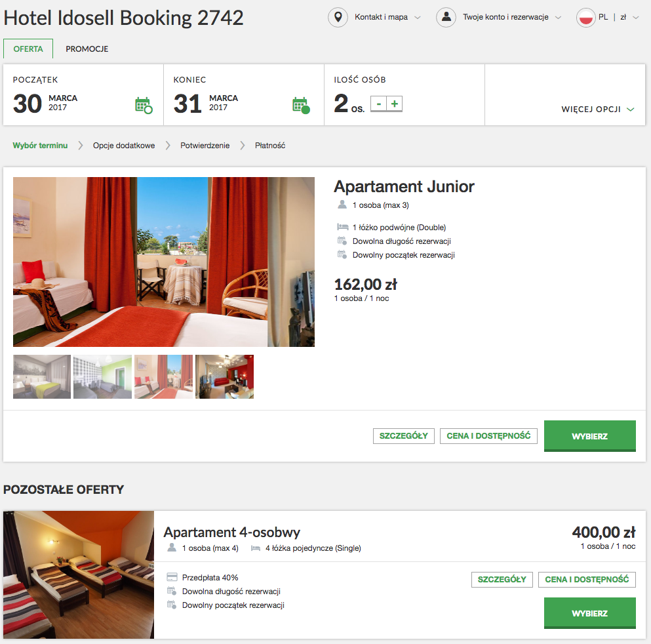Open the start date calendar icon
This screenshot has width=651, height=644.
(x=143, y=105)
